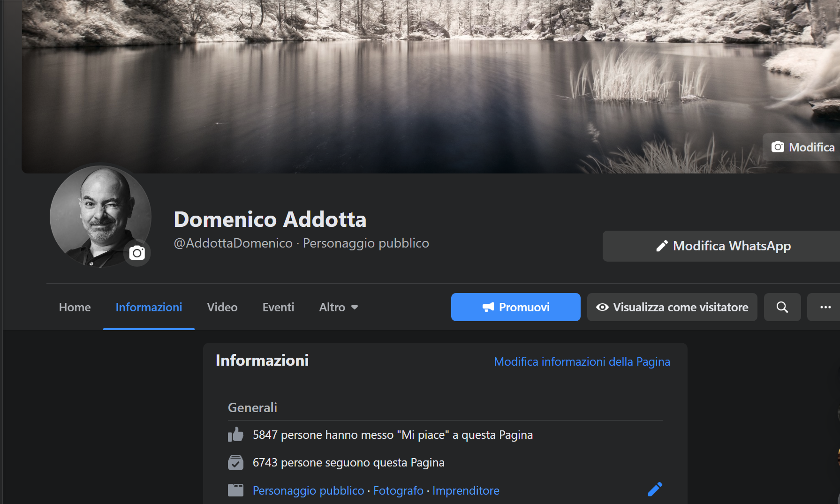
Task: Click the camera icon on profile picture
Action: [137, 253]
